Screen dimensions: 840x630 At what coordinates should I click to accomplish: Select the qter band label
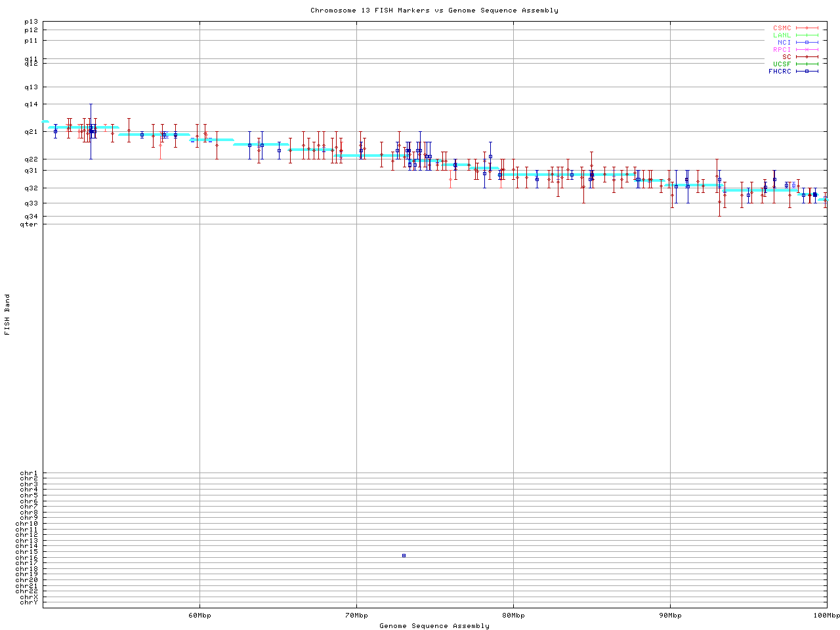coord(29,224)
